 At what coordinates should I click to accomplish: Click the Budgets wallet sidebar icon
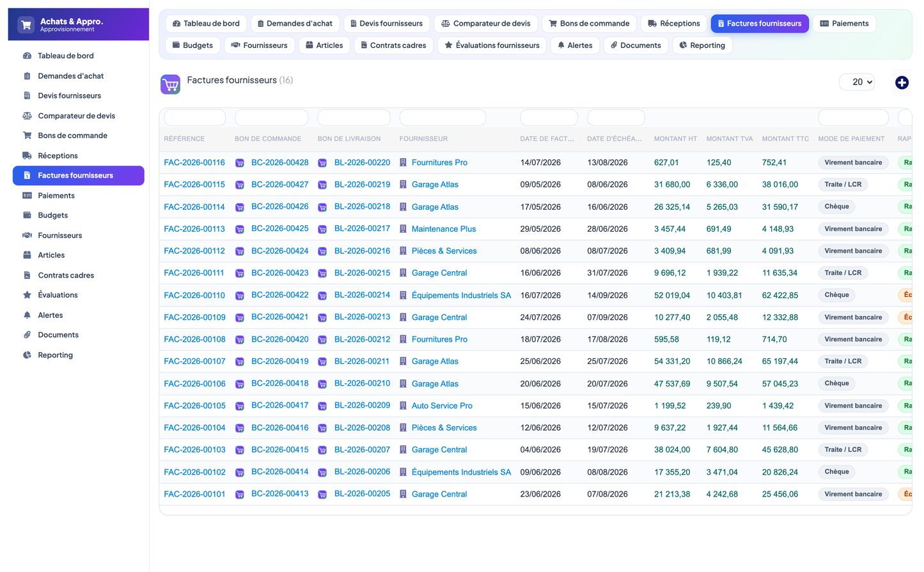(27, 215)
